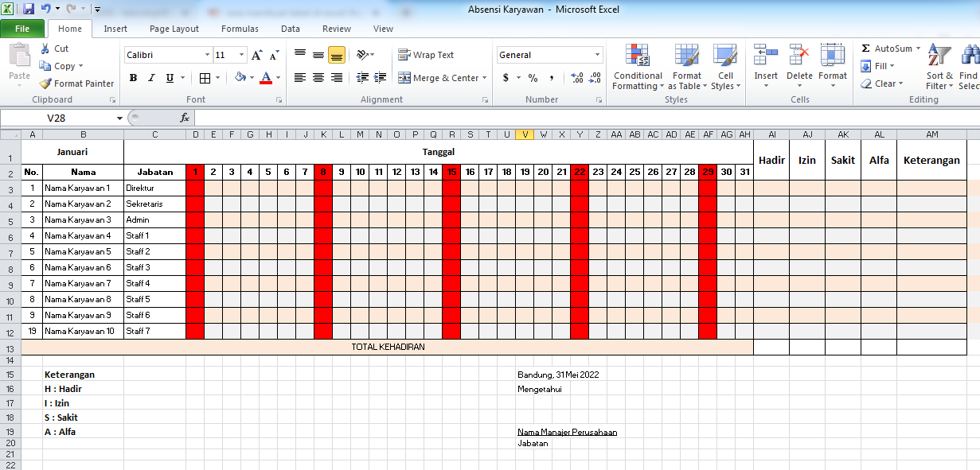Open the Formulas ribbon tab
980x470 pixels.
tap(240, 29)
